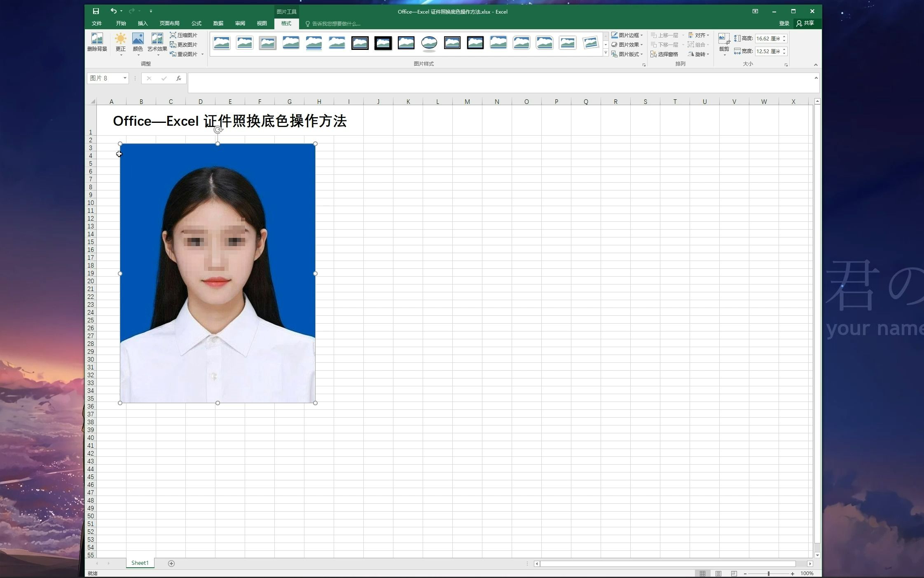The height and width of the screenshot is (578, 924).
Task: Click the Share (共享) button
Action: [805, 23]
